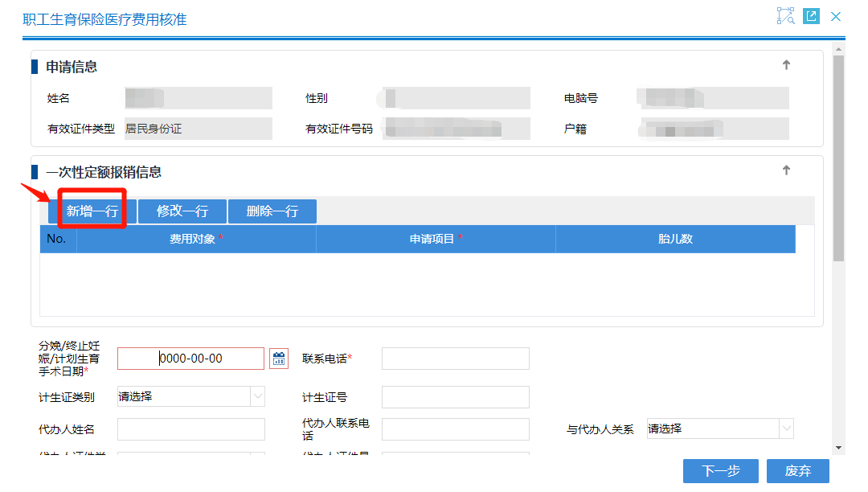Click the 新增一行 button

(x=92, y=211)
